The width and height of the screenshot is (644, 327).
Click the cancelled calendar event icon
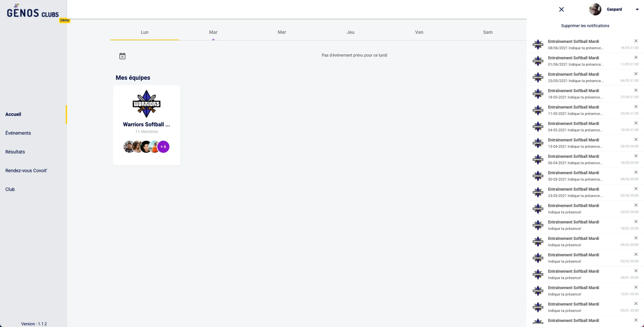122,56
